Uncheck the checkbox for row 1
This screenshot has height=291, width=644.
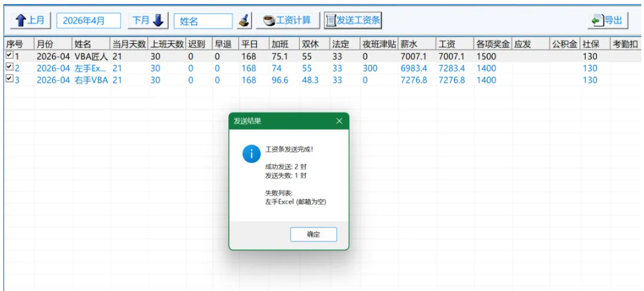point(9,55)
